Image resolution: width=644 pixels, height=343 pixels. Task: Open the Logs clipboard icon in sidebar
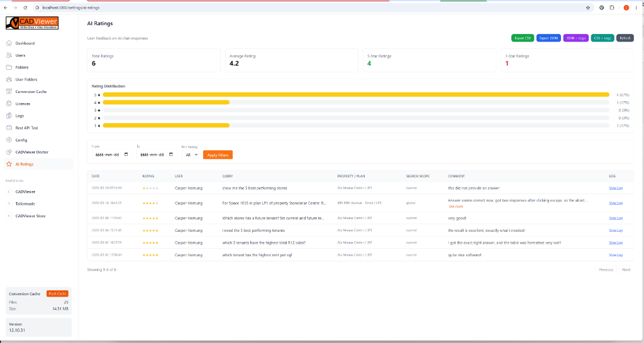pyautogui.click(x=9, y=116)
